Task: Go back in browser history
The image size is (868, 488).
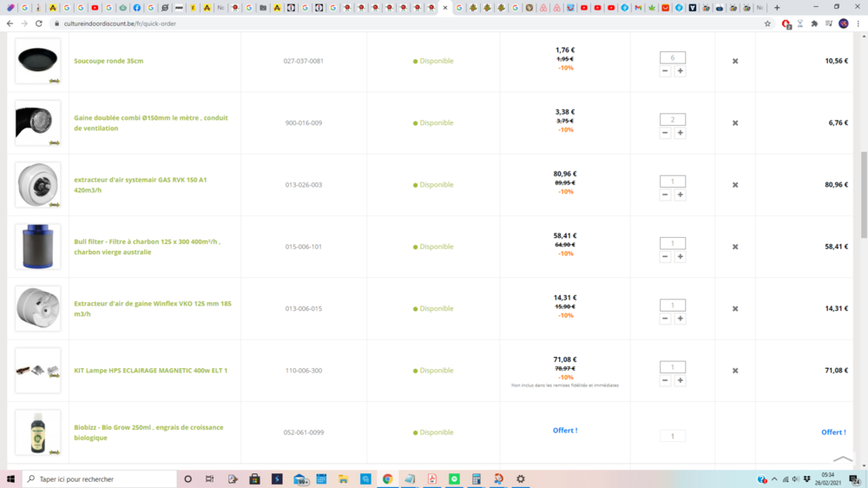Action: (10, 23)
